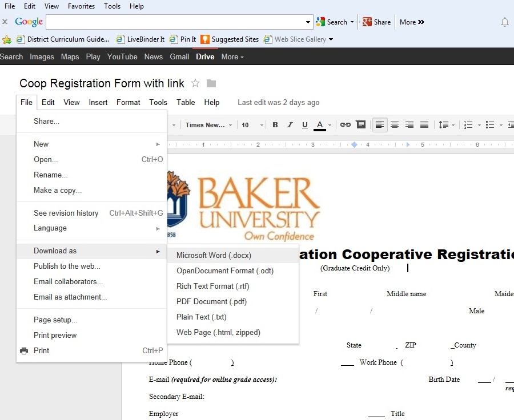Viewport: 514px width, 420px height.
Task: Open the Web Slice Gallery dropdown arrow
Action: coord(331,39)
